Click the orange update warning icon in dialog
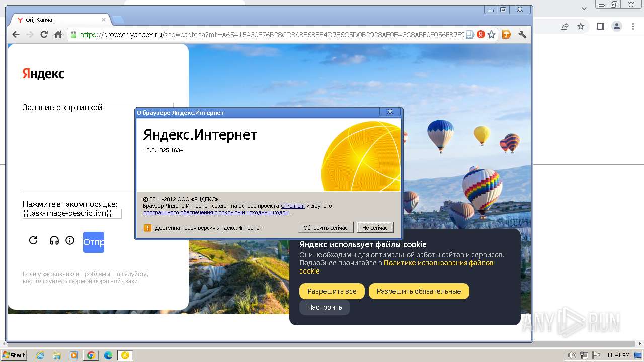Image resolution: width=644 pixels, height=362 pixels. [147, 228]
